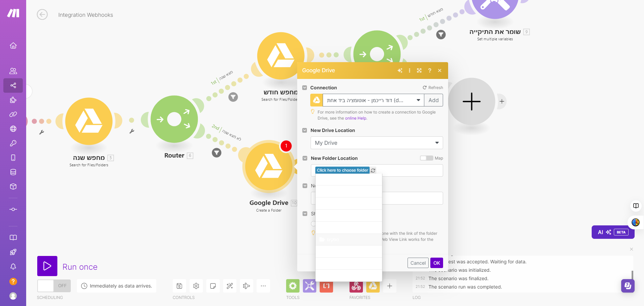Close the log panel with the X
644x306 pixels.
click(631, 249)
